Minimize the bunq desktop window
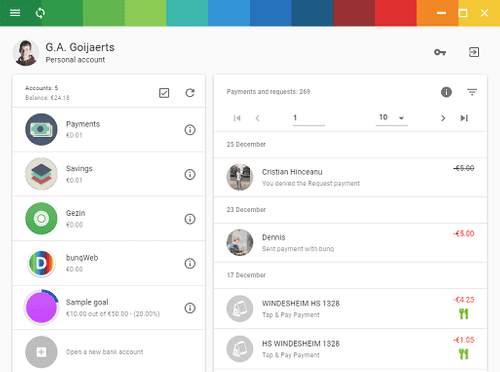The image size is (500, 372). point(442,13)
